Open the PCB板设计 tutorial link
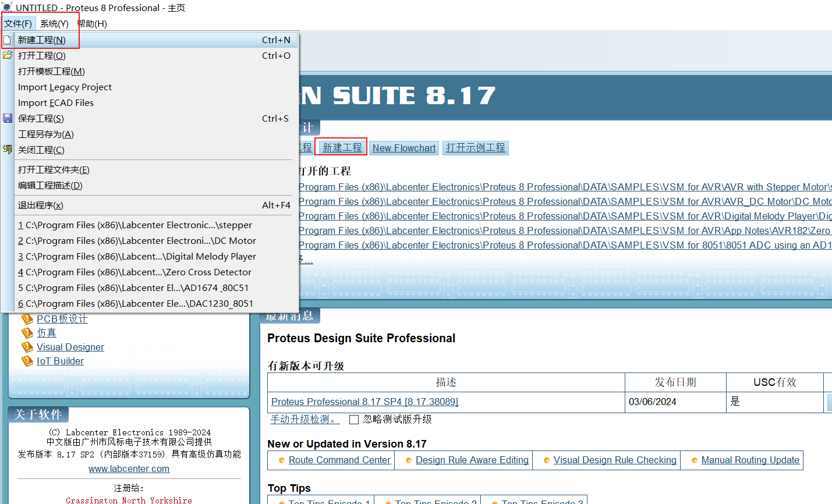The image size is (832, 504). coord(62,319)
